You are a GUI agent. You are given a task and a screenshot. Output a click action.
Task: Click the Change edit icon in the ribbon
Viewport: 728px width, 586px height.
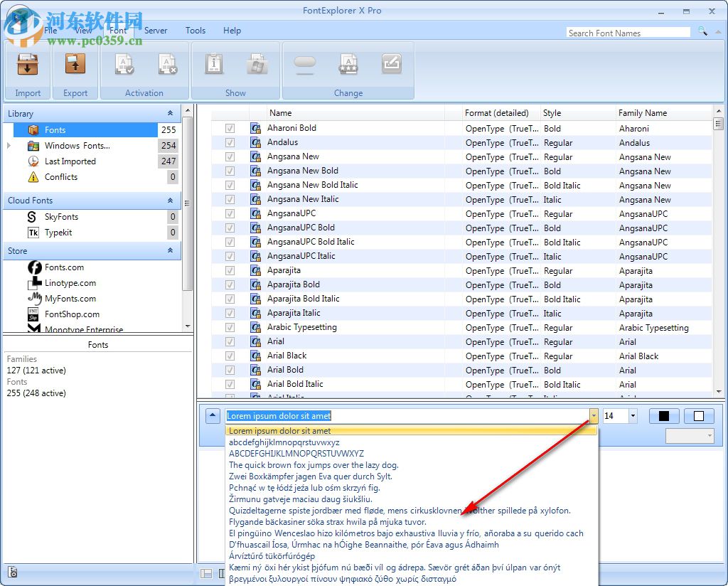(392, 65)
